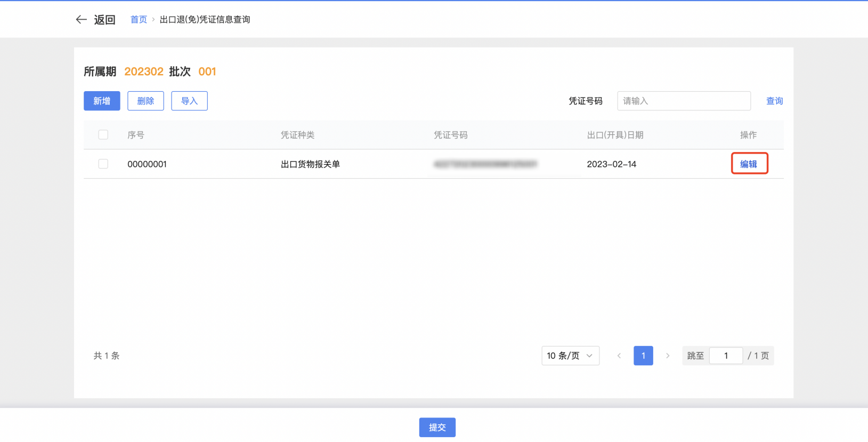Viewport: 868px width, 442px height.
Task: Click the 跳至 page number input
Action: point(726,356)
